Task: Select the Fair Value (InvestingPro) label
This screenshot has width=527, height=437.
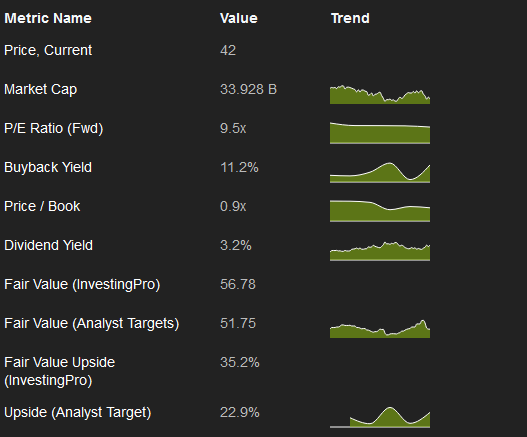Action: click(82, 284)
